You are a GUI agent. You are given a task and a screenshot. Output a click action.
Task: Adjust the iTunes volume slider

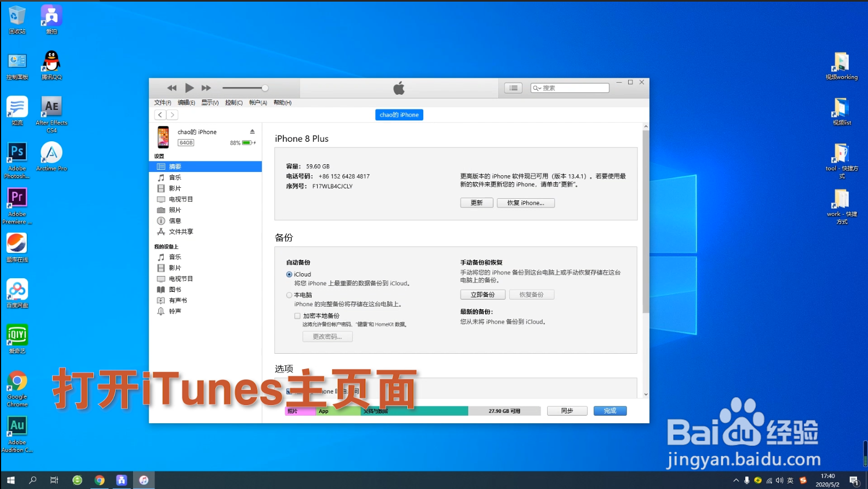click(245, 88)
